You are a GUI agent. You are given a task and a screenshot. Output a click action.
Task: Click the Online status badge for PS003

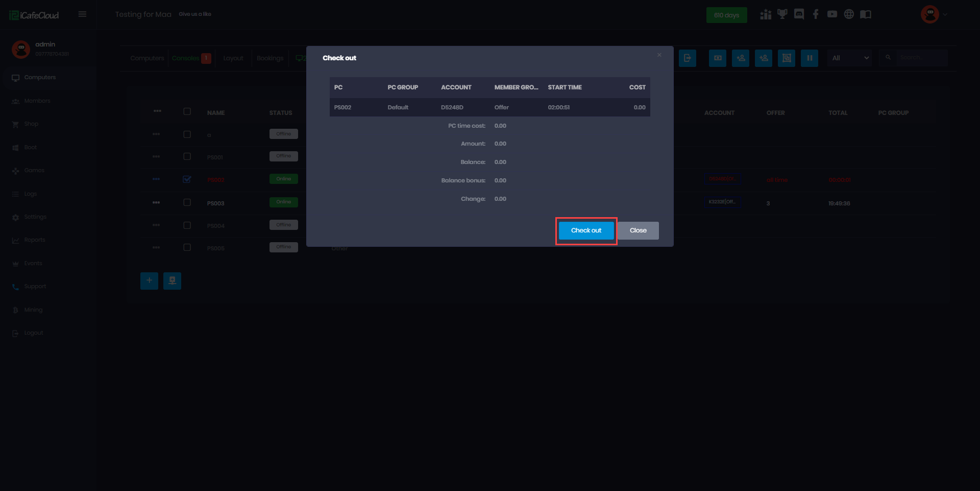pyautogui.click(x=284, y=202)
